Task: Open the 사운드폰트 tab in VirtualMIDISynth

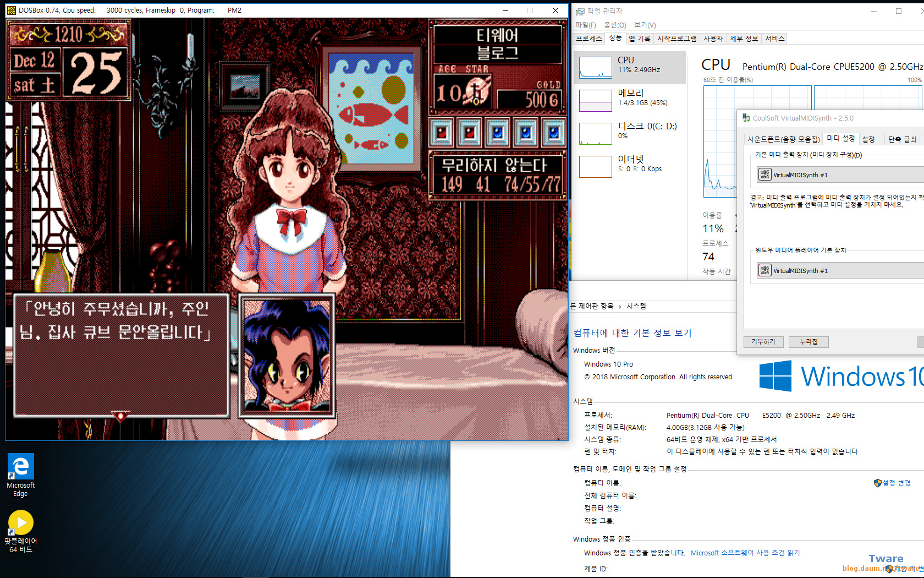Action: [x=783, y=139]
